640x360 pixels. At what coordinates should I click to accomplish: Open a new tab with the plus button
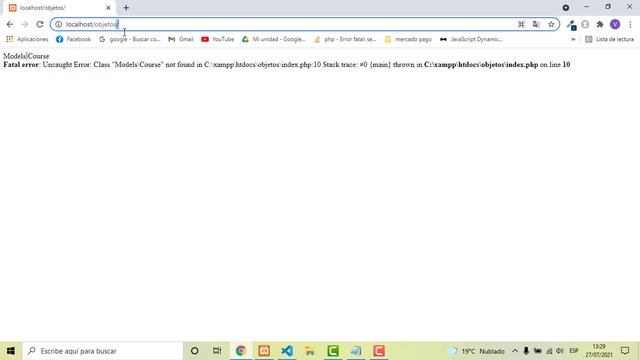(126, 8)
